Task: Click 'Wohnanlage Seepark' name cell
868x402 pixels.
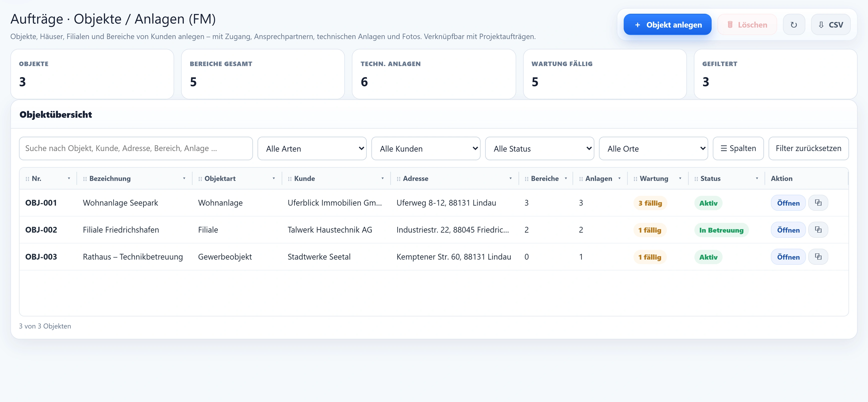Action: click(120, 203)
